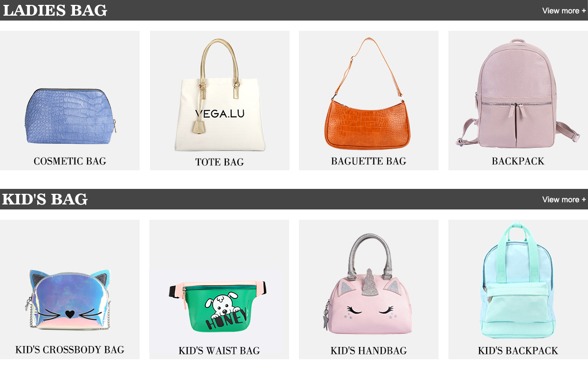This screenshot has width=588, height=368.
Task: Open the TOTE BAG category label
Action: coord(220,162)
